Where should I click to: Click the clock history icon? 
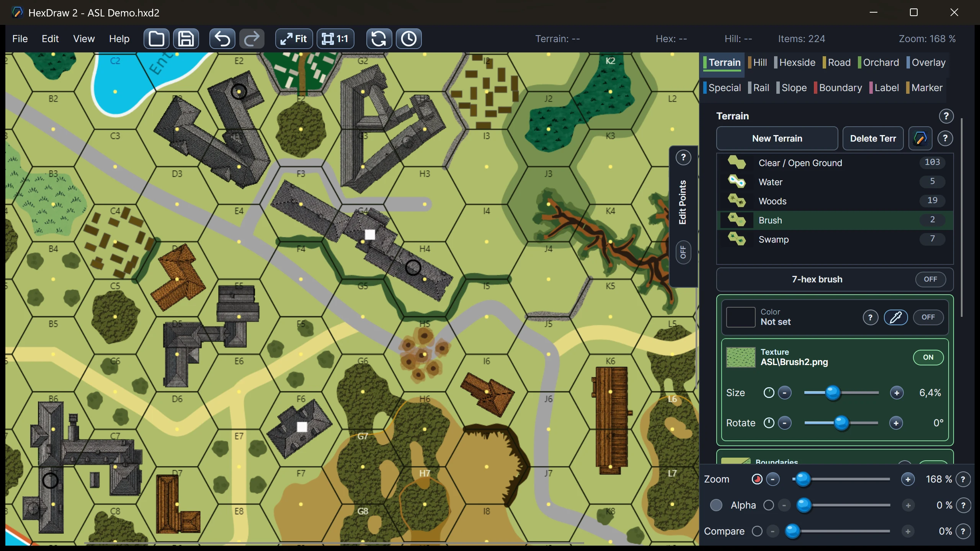[x=408, y=39]
